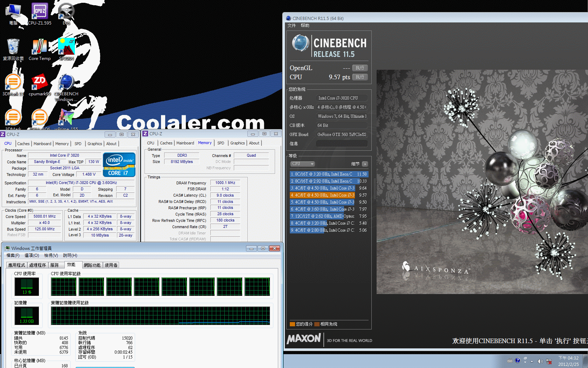Open Memory tab in left CPU-Z window

(x=62, y=144)
